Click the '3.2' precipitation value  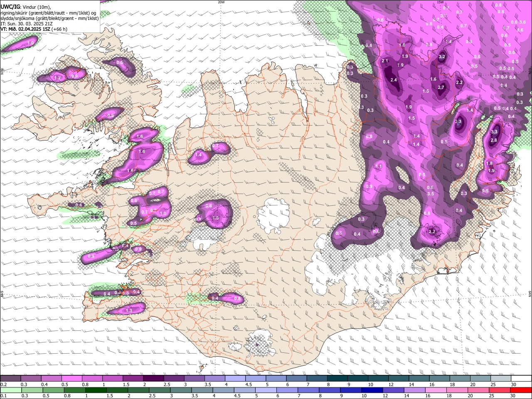[442, 57]
